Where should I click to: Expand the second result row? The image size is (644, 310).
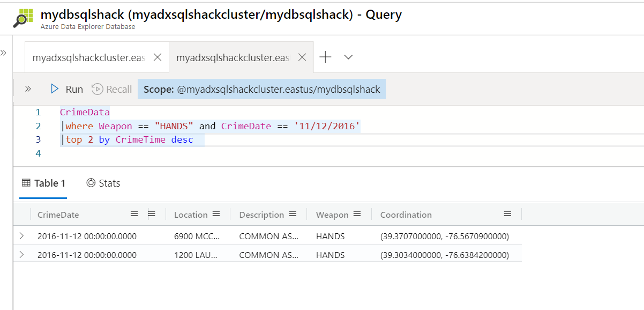pos(21,255)
